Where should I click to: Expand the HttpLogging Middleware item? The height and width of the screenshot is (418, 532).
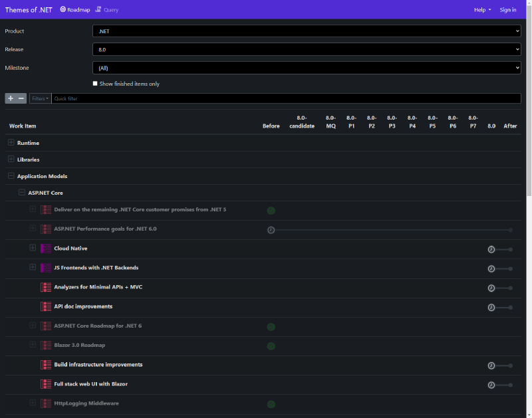[33, 403]
